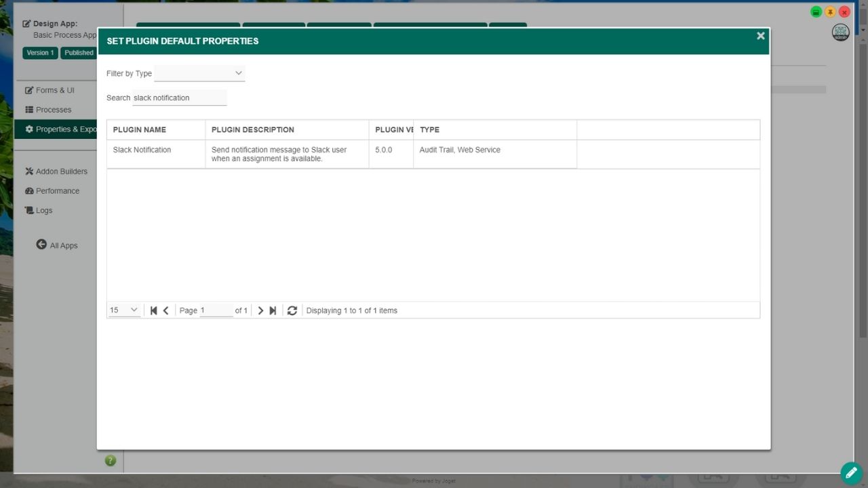Click the search field containing slack notification
Image resolution: width=868 pixels, height=488 pixels.
[179, 98]
